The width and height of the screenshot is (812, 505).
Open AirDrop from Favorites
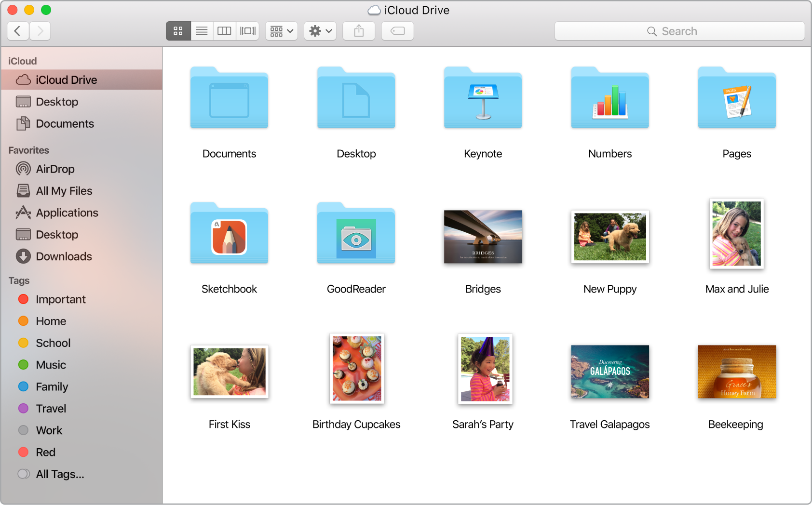(81, 169)
